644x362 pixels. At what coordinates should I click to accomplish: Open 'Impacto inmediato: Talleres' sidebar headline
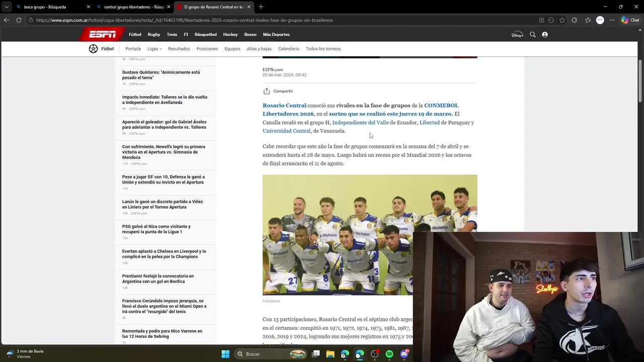[x=165, y=100]
